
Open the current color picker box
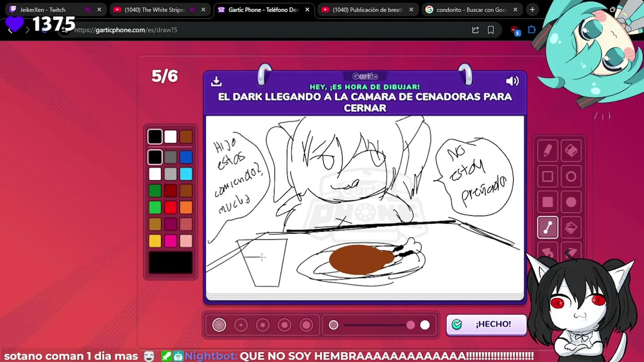pyautogui.click(x=171, y=262)
